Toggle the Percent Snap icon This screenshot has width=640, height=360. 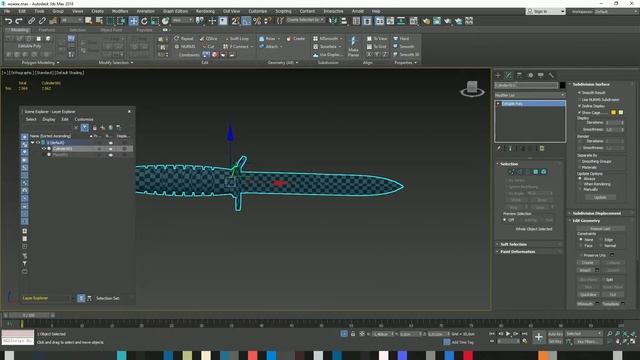click(257, 21)
